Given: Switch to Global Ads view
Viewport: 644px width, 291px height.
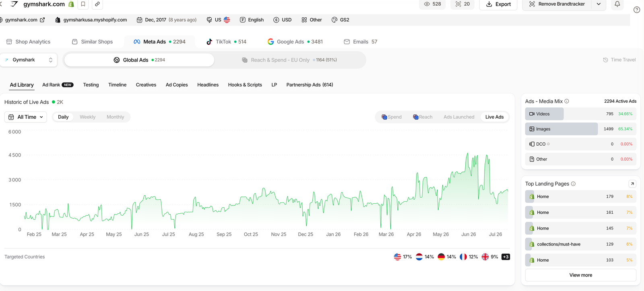Looking at the screenshot, I should 139,60.
